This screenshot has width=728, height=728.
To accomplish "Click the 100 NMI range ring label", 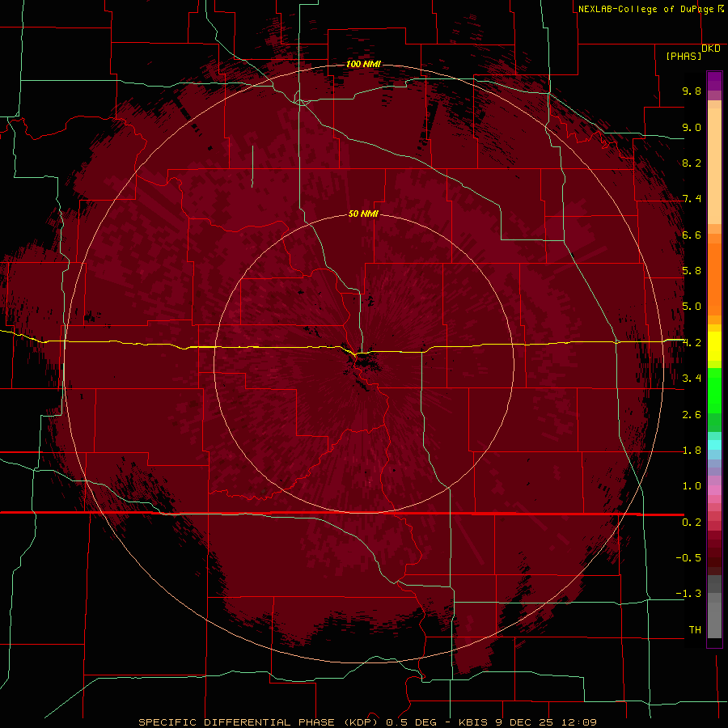I will point(363,64).
